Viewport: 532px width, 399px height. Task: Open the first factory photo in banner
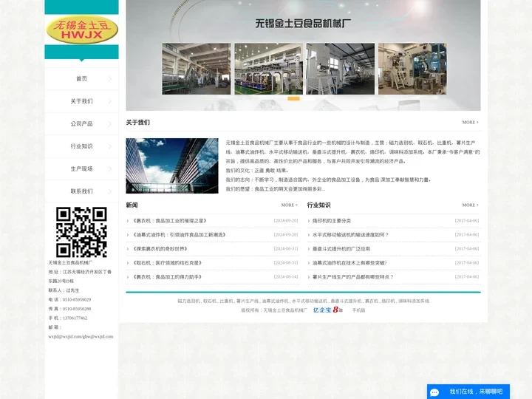(x=196, y=69)
